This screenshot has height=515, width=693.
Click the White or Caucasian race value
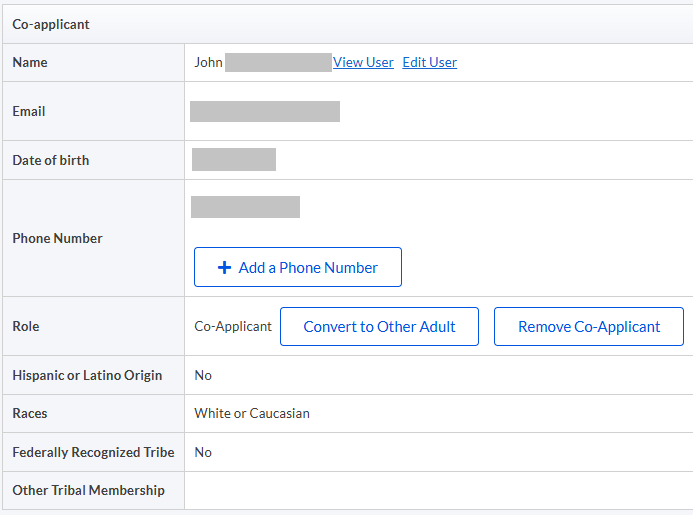click(x=251, y=413)
